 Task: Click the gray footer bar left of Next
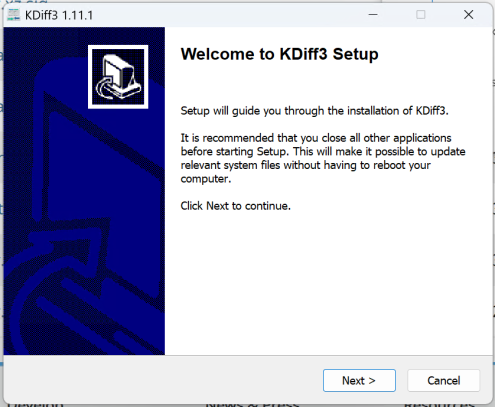160,380
